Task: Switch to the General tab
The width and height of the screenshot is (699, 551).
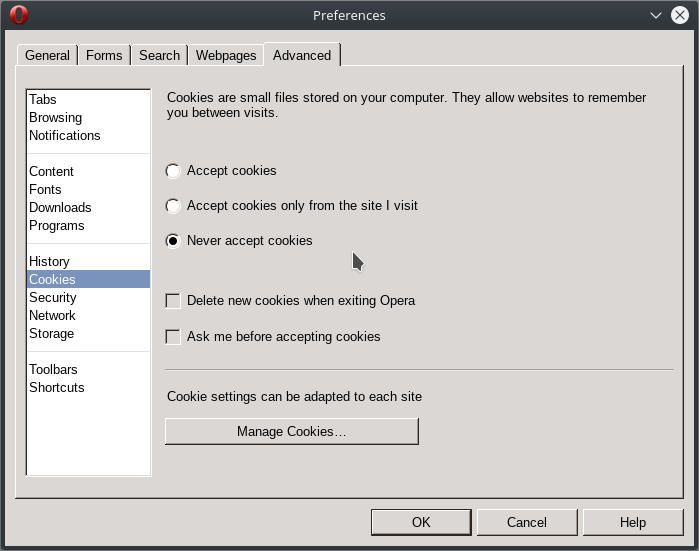Action: click(47, 55)
